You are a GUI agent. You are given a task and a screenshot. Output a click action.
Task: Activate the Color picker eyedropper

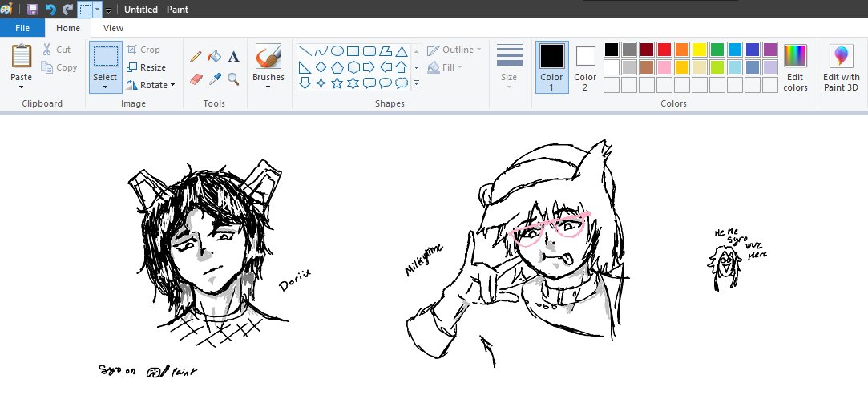coord(215,79)
